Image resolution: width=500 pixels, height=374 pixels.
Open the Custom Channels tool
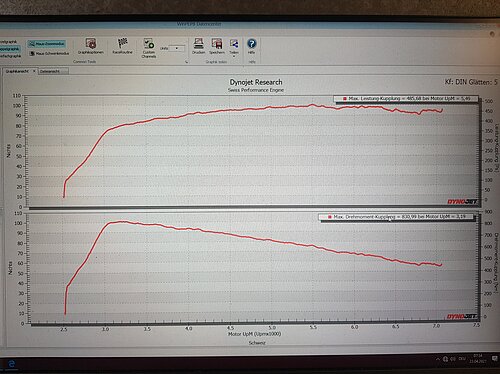(149, 48)
